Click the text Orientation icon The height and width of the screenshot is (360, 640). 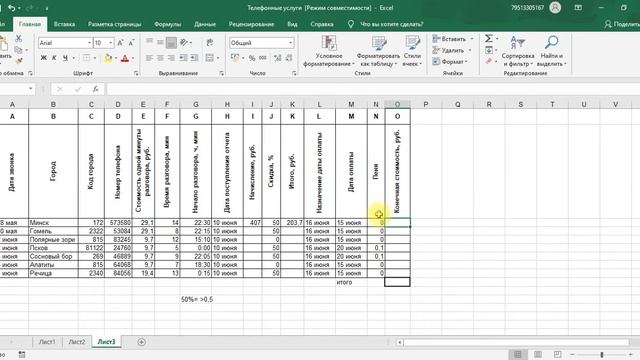click(x=184, y=42)
